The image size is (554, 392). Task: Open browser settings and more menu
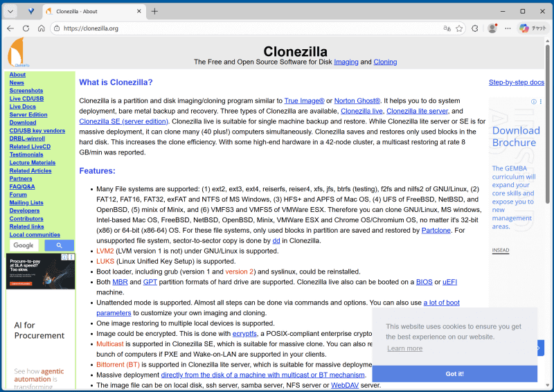pyautogui.click(x=508, y=28)
